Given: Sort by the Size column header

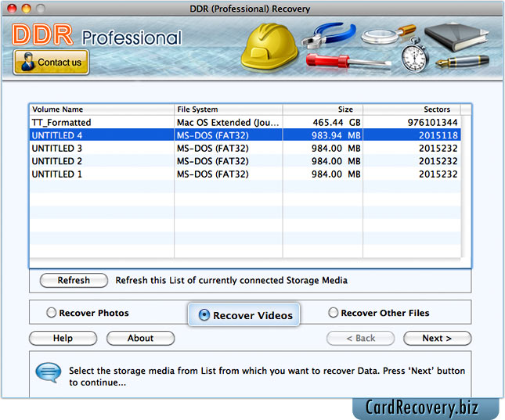Looking at the screenshot, I should tap(323, 109).
